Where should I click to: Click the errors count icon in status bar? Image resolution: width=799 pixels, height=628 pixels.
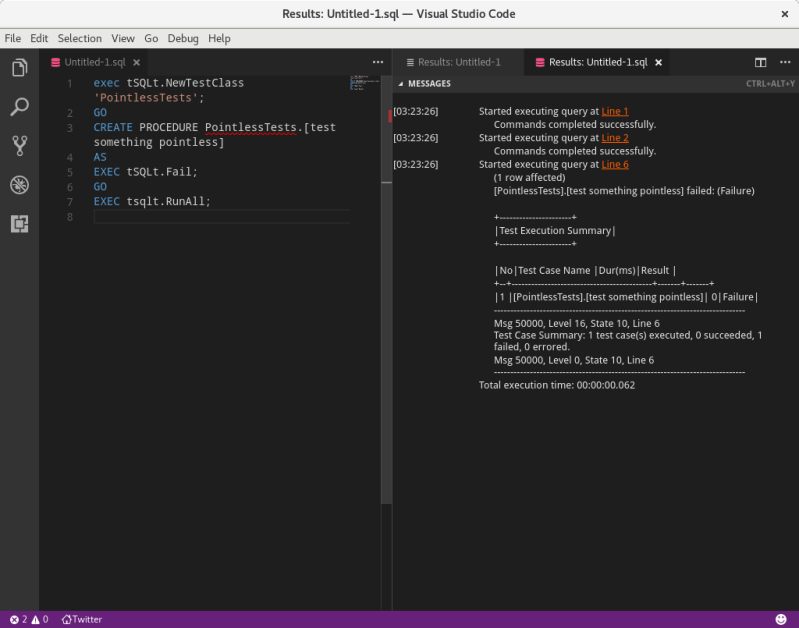[x=14, y=619]
